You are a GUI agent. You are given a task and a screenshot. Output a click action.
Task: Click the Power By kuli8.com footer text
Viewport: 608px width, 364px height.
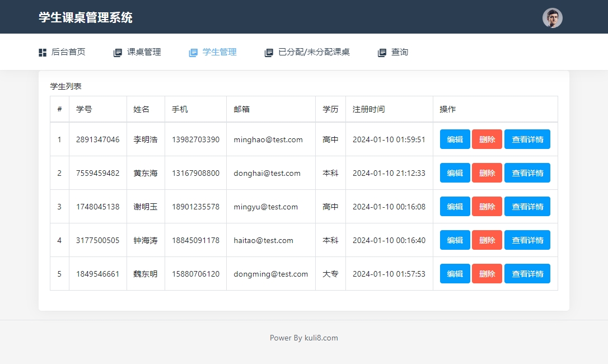303,338
